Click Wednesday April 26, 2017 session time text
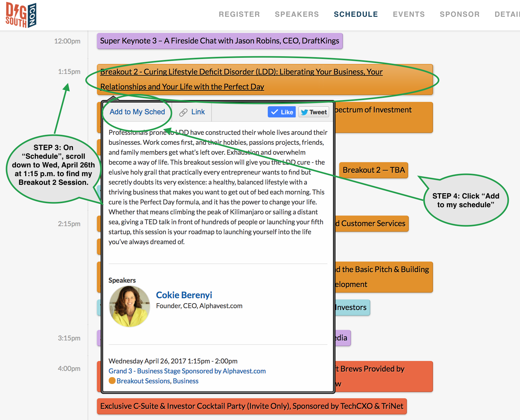The width and height of the screenshot is (520, 420). pos(173,361)
